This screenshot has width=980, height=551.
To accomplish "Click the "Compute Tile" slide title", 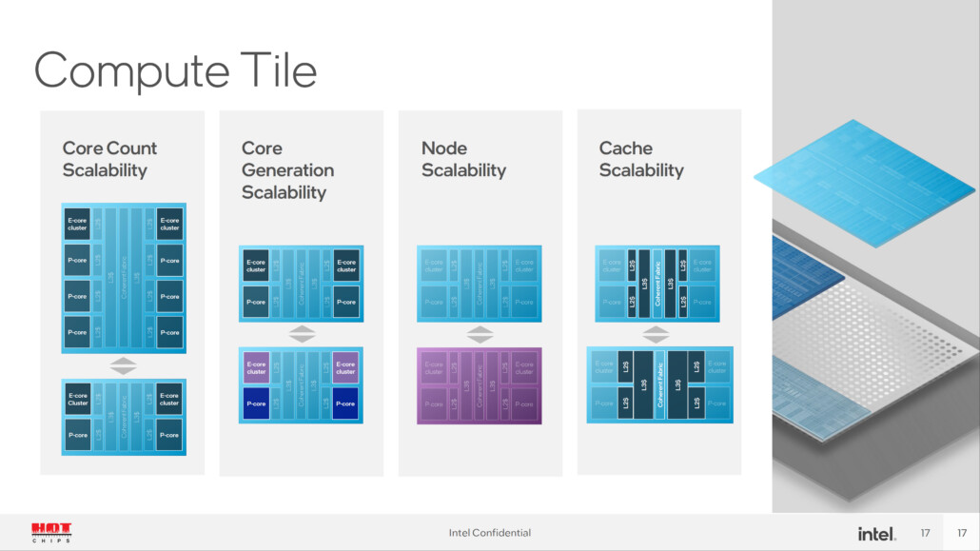I will pos(175,70).
